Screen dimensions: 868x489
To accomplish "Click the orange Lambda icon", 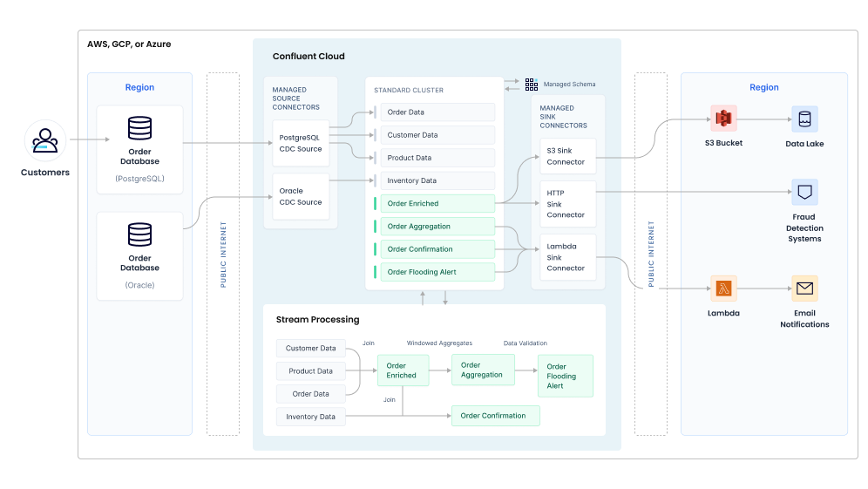I will (x=723, y=289).
